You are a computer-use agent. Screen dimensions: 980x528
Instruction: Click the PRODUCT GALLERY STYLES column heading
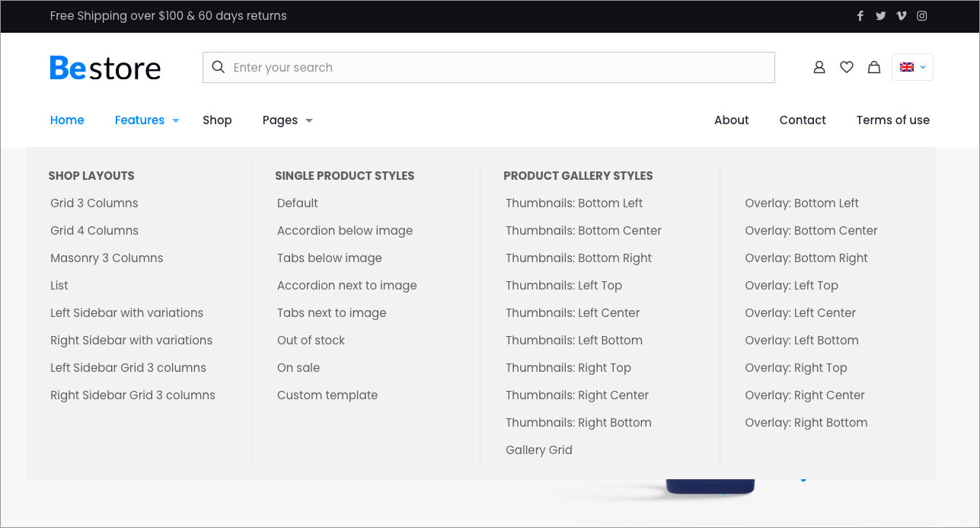point(579,175)
